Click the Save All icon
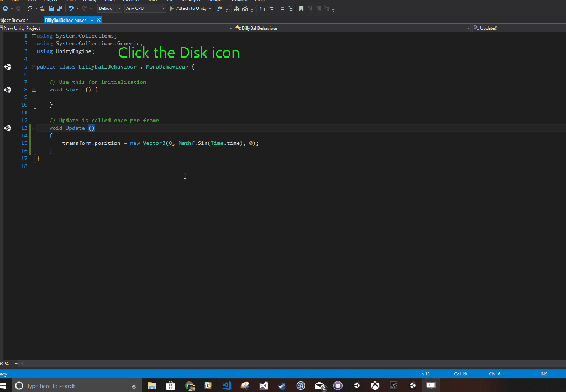The image size is (566, 392). [59, 8]
